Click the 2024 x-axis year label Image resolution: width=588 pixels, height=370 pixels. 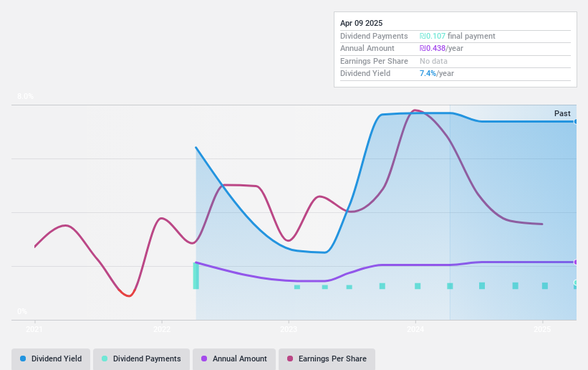[x=415, y=329]
